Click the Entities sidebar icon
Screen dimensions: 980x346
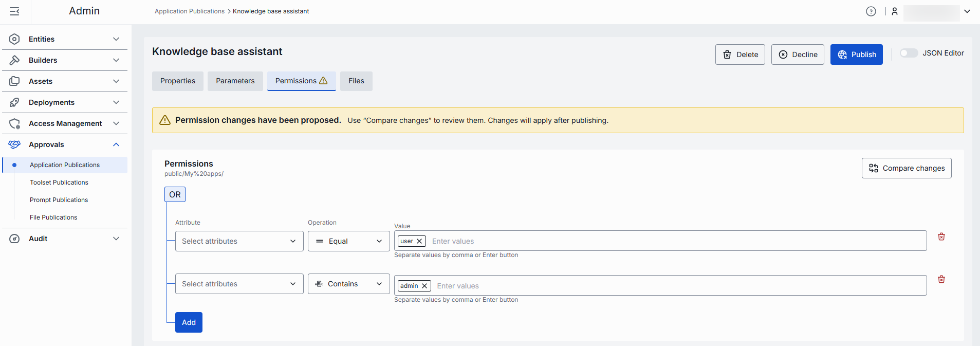14,39
